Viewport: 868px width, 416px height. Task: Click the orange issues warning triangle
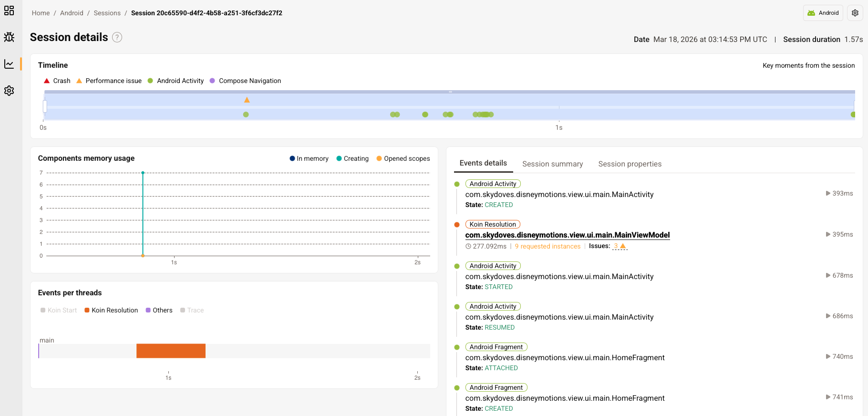pos(622,246)
